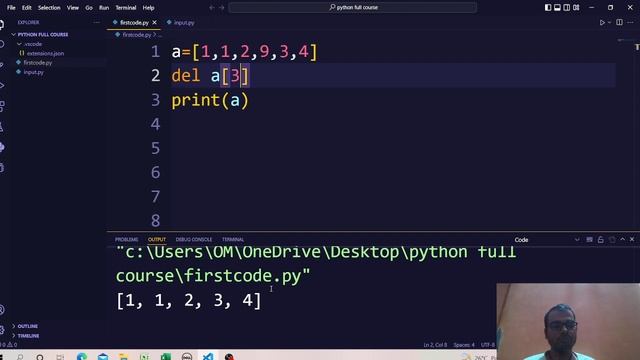The image size is (640, 360).
Task: Open the Manage gear icon
Action: coord(2,330)
